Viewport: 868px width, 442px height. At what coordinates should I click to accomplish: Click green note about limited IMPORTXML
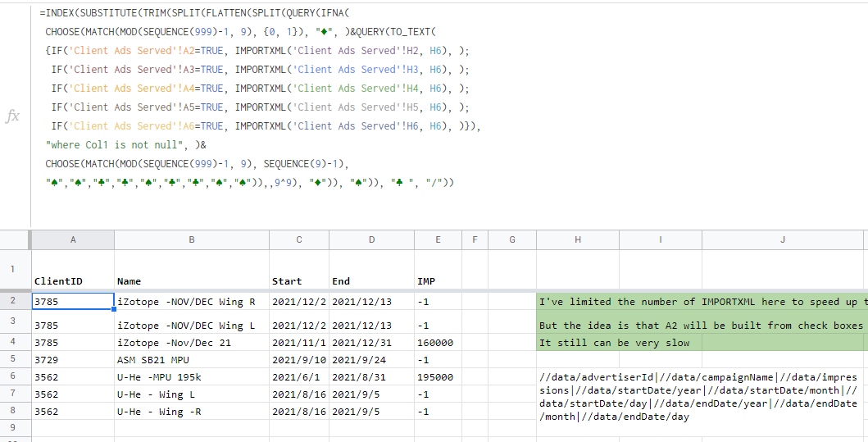tap(702, 301)
